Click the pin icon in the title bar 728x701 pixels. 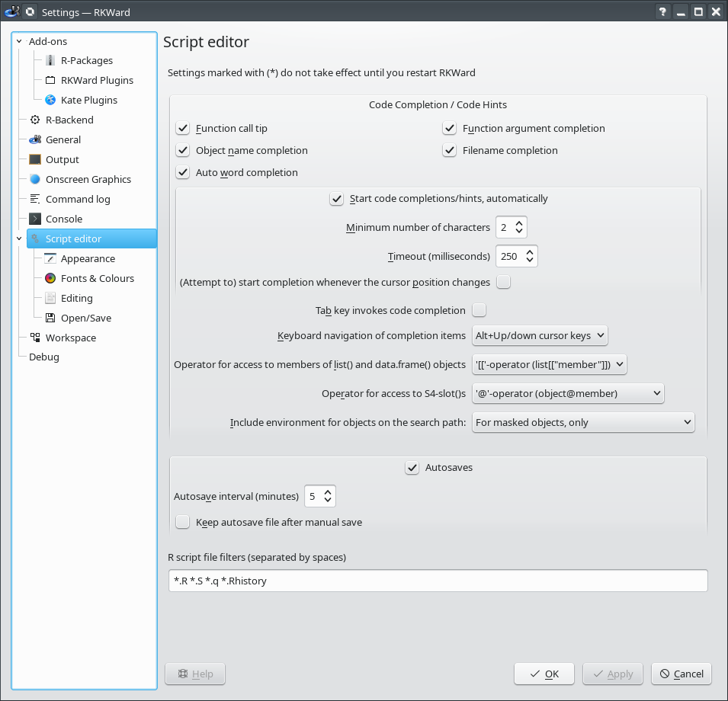point(30,11)
